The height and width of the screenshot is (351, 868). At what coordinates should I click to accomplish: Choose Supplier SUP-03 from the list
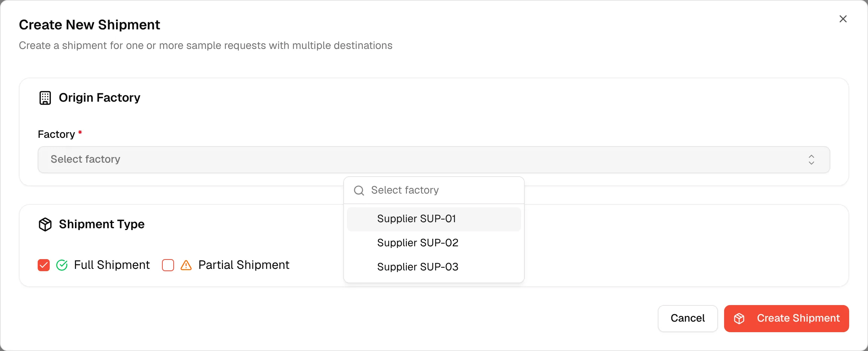click(x=434, y=267)
